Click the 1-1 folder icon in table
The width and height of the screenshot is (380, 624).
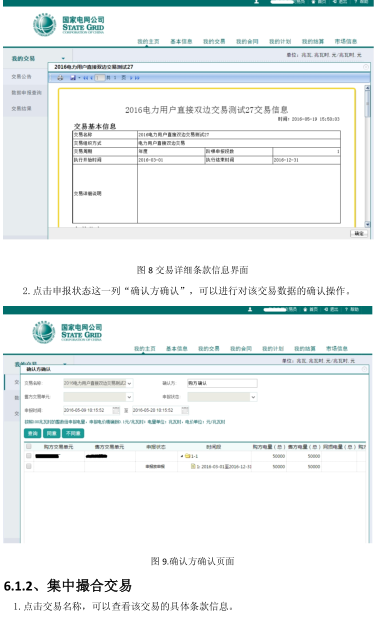point(187,456)
